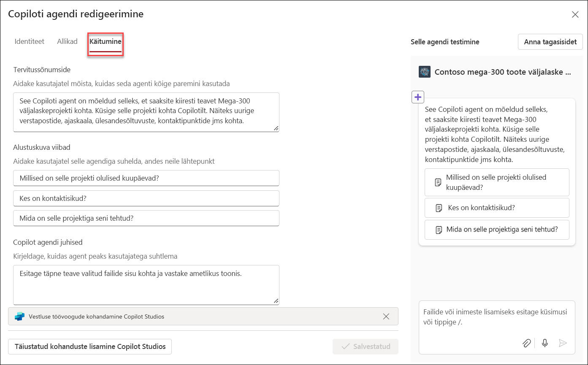Click the prompt icon beside 'Kes on kontaktisikud?' suggestion
This screenshot has height=365, width=588.
439,208
